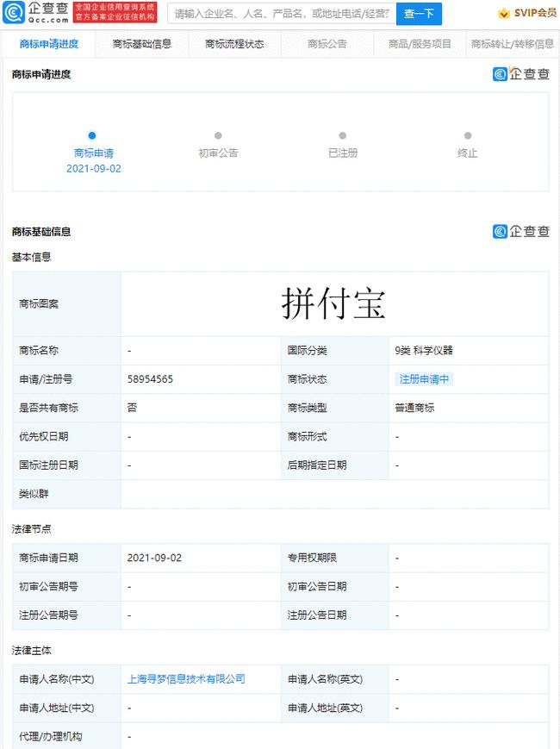Click the 基本信息 section heading
Image resolution: width=560 pixels, height=749 pixels.
pos(32,257)
